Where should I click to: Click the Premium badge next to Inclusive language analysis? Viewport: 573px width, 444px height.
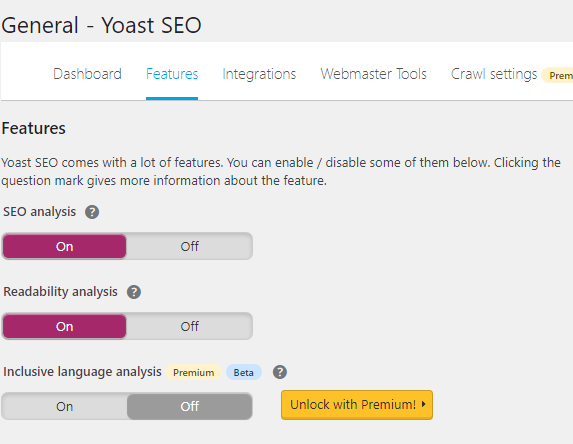(193, 372)
